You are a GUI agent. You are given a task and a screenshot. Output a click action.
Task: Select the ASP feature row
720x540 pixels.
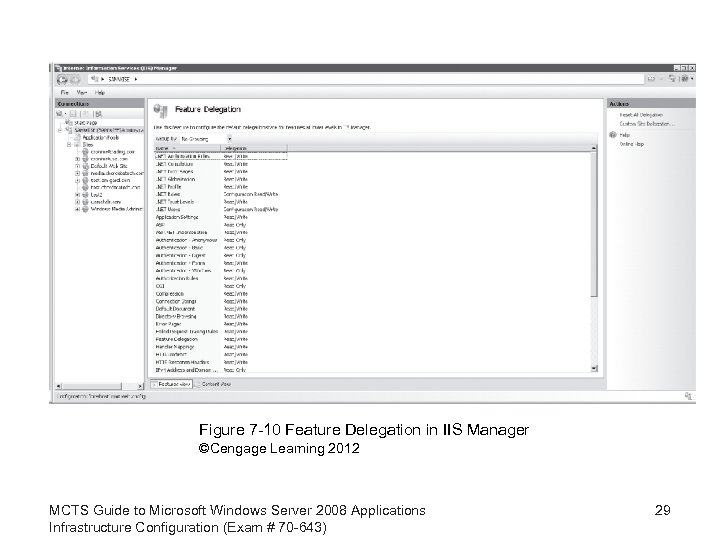[220, 225]
